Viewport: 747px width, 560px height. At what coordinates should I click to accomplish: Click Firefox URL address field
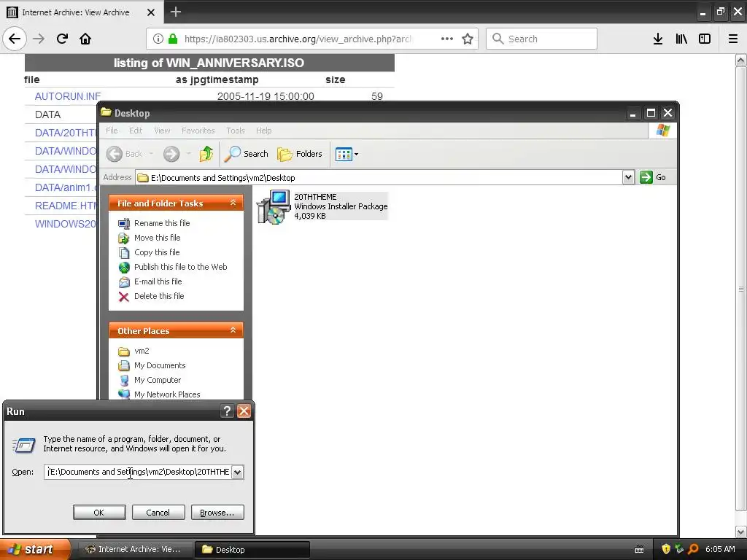[298, 39]
